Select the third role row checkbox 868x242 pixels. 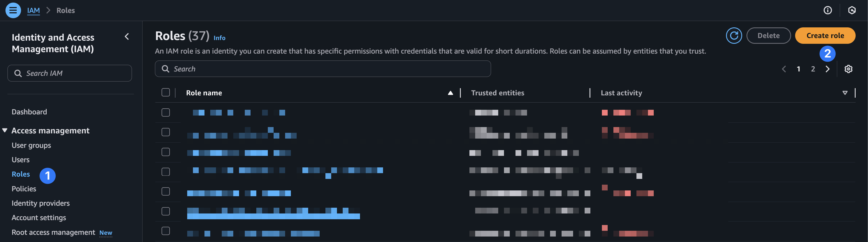(x=165, y=152)
